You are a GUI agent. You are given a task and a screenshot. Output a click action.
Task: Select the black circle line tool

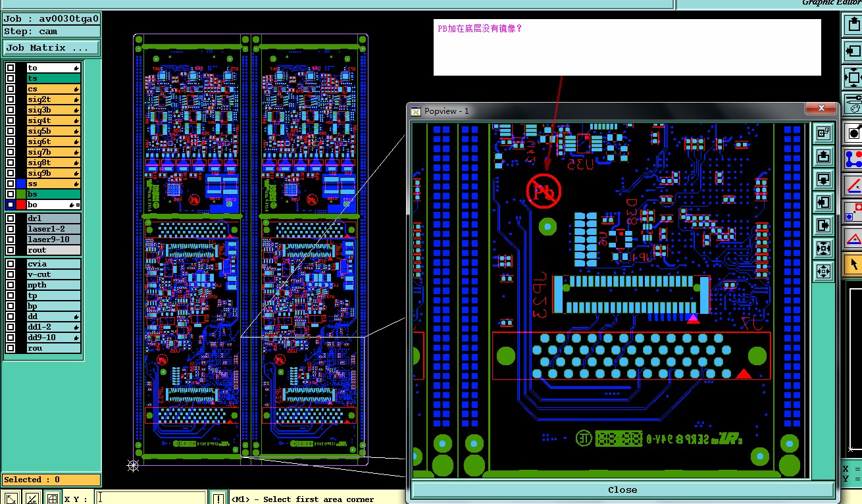853,132
